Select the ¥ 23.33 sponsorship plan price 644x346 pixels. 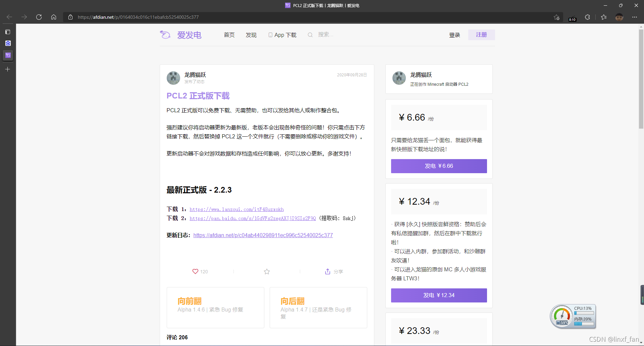pos(439,331)
